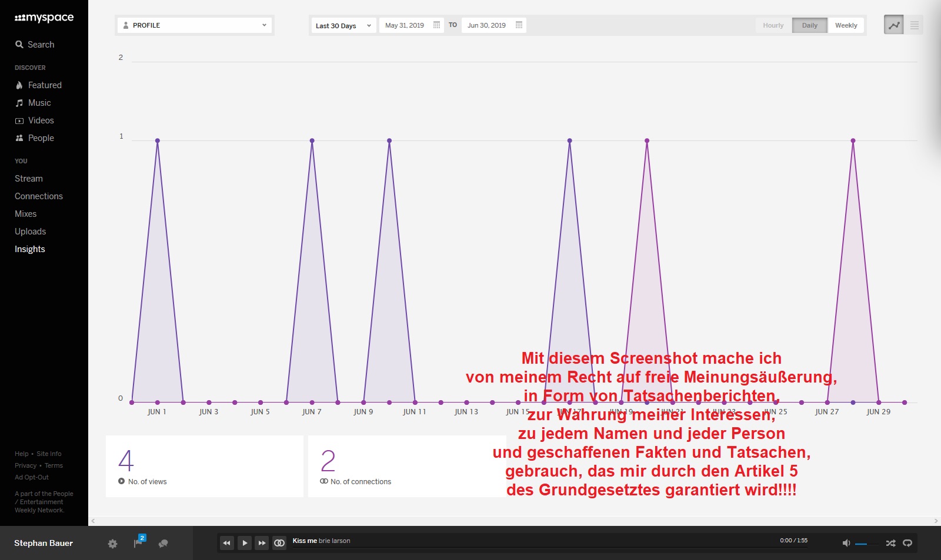Go to the Music section
The image size is (941, 560).
click(33, 103)
